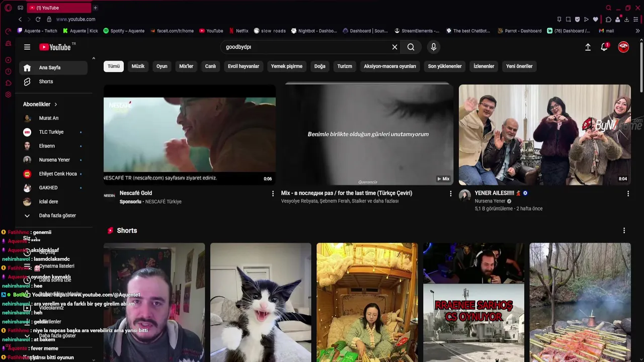
Task: Select the Son yüklenenler chip
Action: pos(445,66)
